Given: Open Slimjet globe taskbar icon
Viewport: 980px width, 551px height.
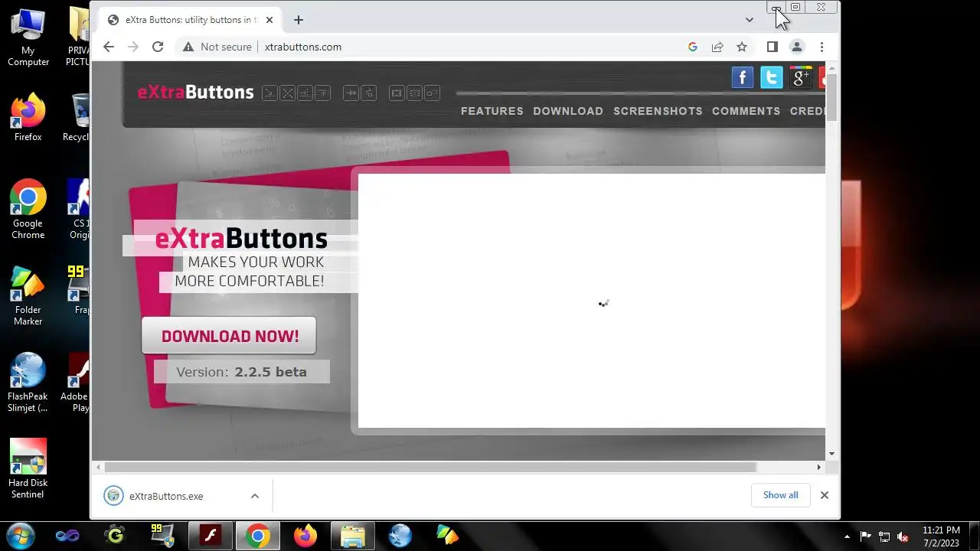Looking at the screenshot, I should pyautogui.click(x=400, y=536).
